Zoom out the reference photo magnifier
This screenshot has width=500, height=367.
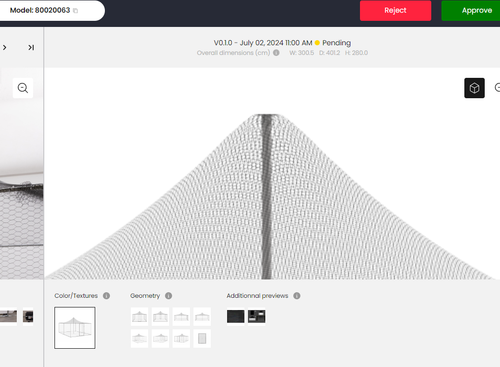tap(23, 88)
